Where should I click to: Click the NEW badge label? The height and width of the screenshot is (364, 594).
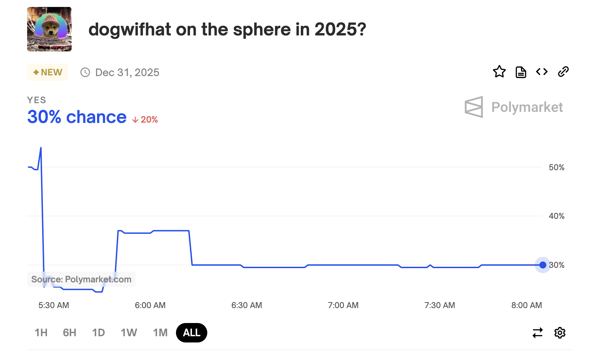(48, 72)
